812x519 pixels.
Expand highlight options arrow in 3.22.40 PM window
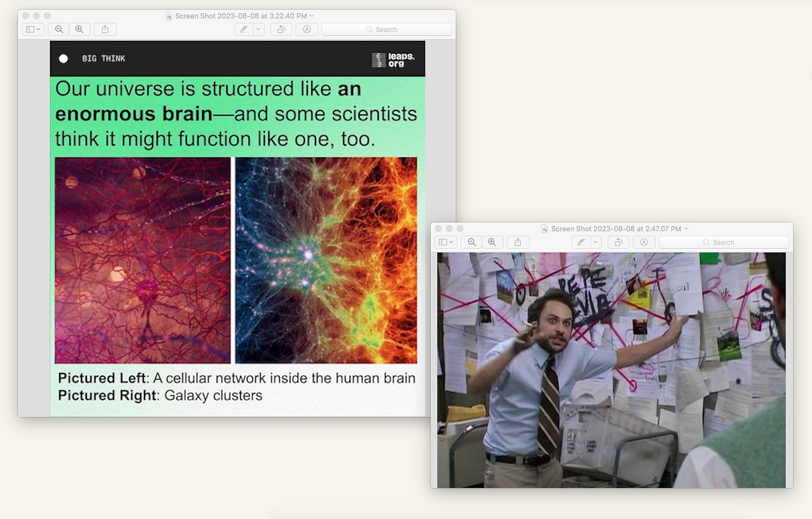click(x=258, y=30)
